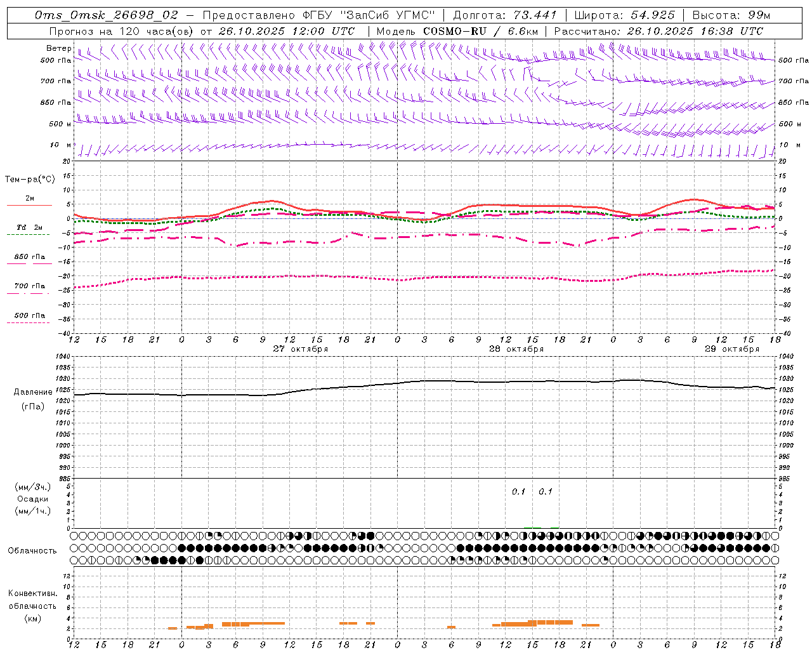The height and width of the screenshot is (650, 812).
Task: Select the Осадки panel label
Action: (x=33, y=499)
